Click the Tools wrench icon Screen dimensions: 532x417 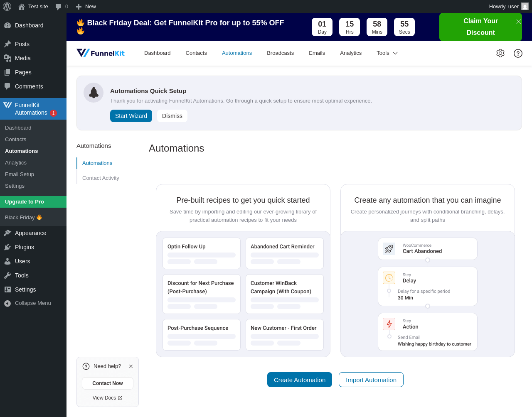click(x=7, y=275)
